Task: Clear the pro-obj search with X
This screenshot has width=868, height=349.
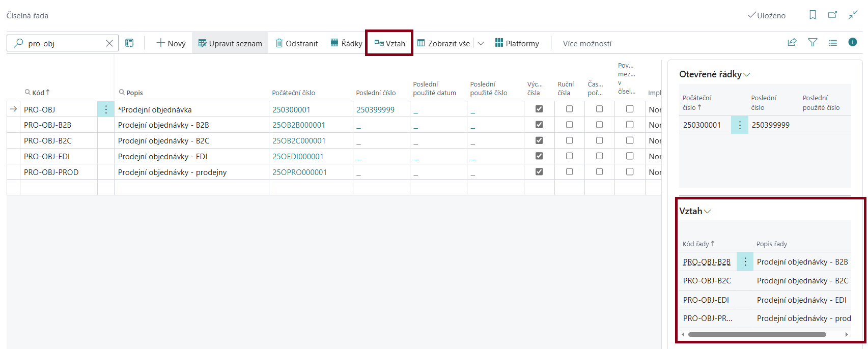Action: coord(109,43)
